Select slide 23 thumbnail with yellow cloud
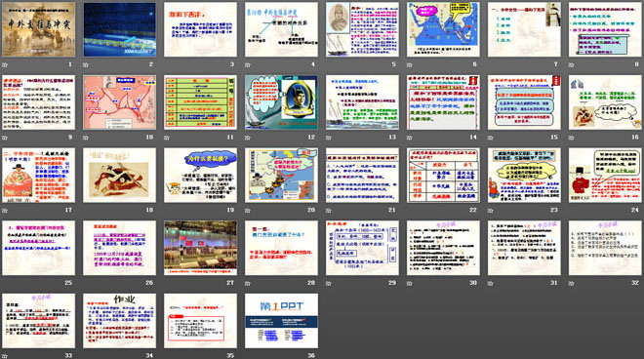Image resolution: width=644 pixels, height=359 pixels. (524, 175)
